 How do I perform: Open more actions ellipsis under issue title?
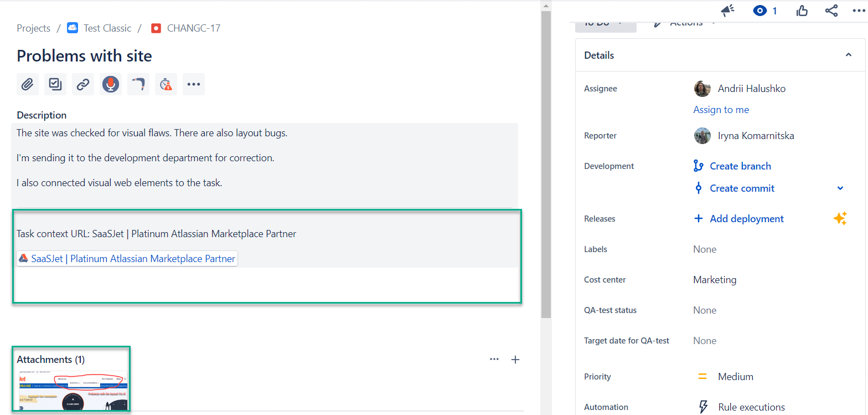point(194,84)
